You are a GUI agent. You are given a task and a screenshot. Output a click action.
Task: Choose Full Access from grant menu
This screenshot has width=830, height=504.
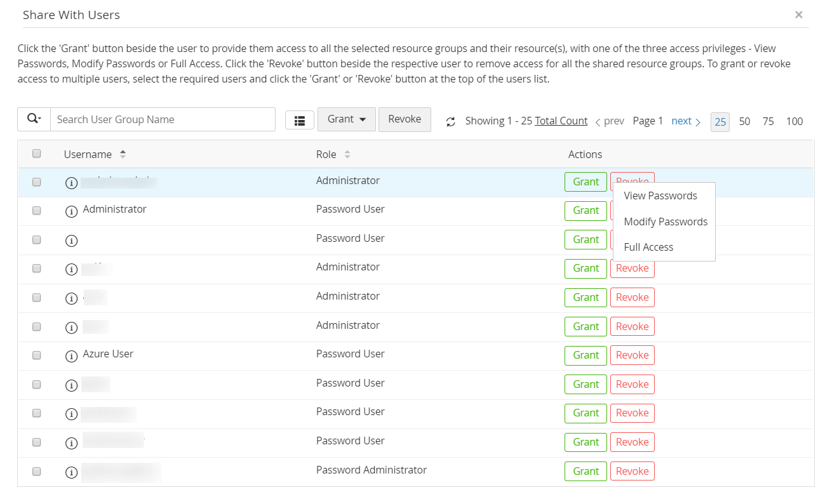(648, 248)
